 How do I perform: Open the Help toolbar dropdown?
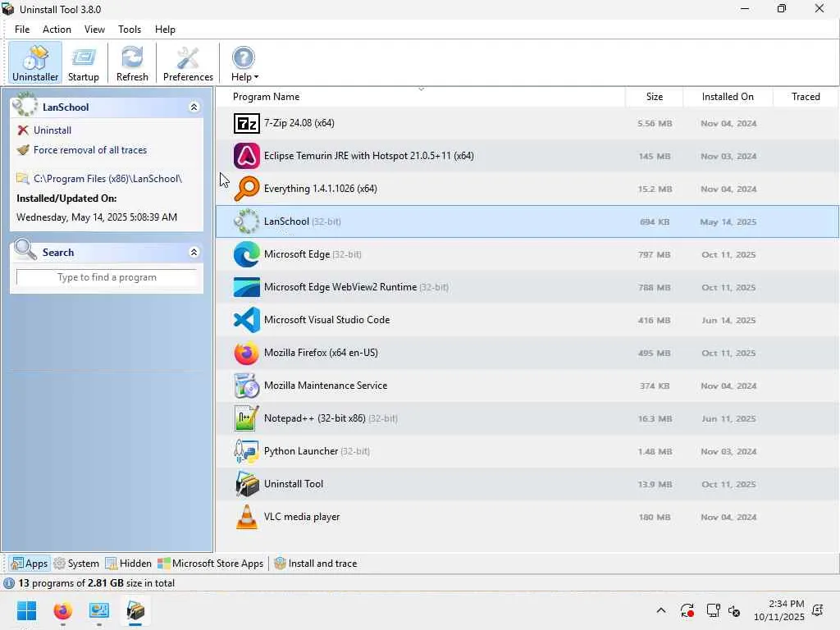[244, 63]
